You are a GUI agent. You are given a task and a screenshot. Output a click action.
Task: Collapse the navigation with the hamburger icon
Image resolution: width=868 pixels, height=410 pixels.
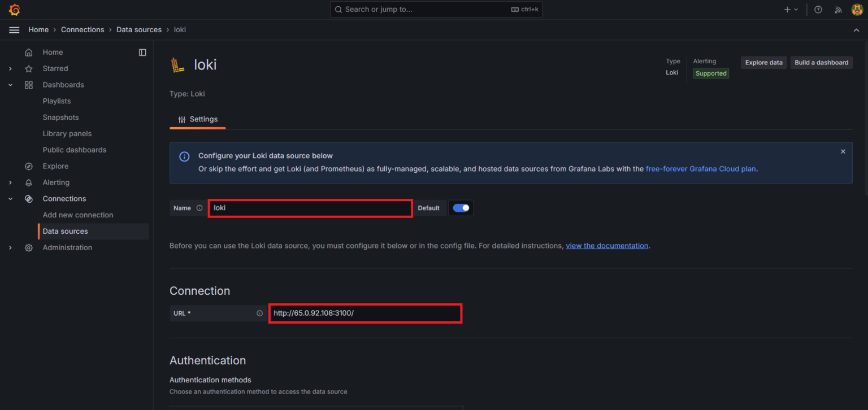pos(14,29)
